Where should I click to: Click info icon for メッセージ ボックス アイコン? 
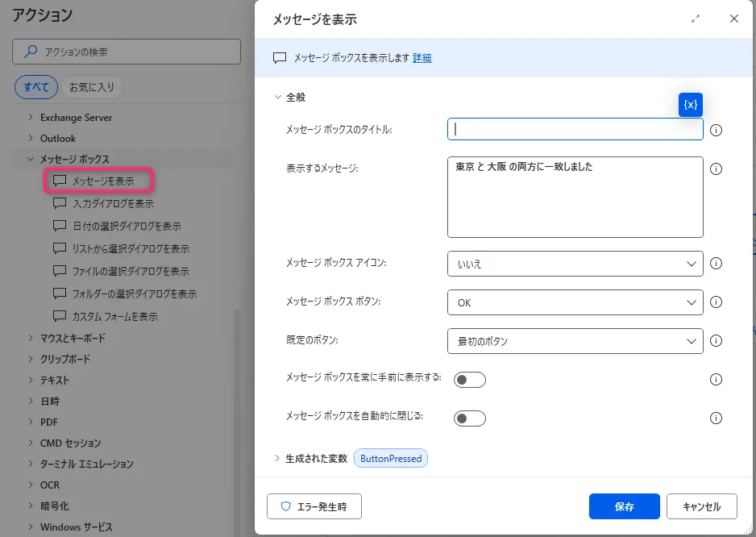[x=716, y=264]
